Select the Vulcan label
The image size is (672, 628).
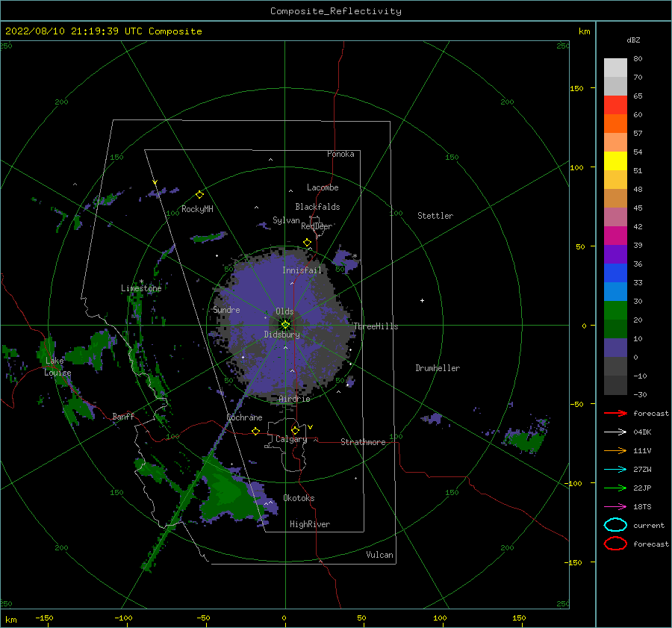click(x=379, y=555)
